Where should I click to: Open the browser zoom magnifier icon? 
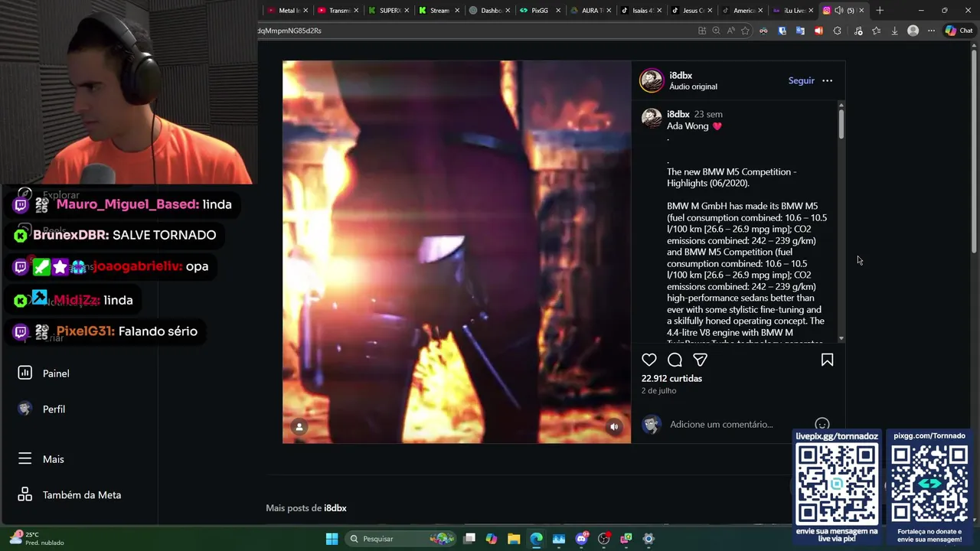click(716, 31)
